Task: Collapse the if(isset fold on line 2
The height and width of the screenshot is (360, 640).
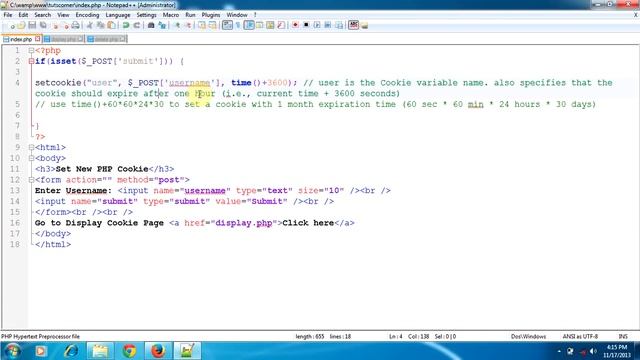Action: tap(31, 61)
